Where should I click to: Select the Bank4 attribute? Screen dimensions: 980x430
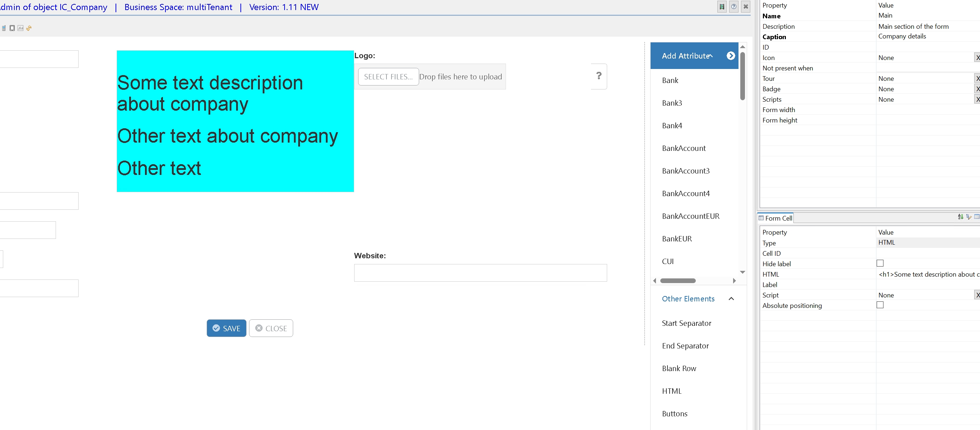[x=672, y=125]
